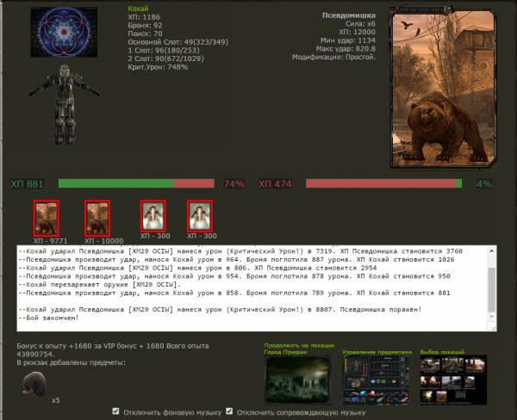517x420 pixels.
Task: Toggle Отключить фоновую музыку checkbox
Action: coord(116,411)
